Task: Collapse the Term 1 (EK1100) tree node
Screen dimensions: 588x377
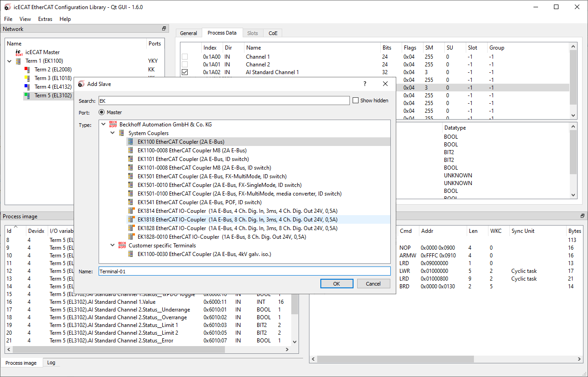Action: [10, 61]
